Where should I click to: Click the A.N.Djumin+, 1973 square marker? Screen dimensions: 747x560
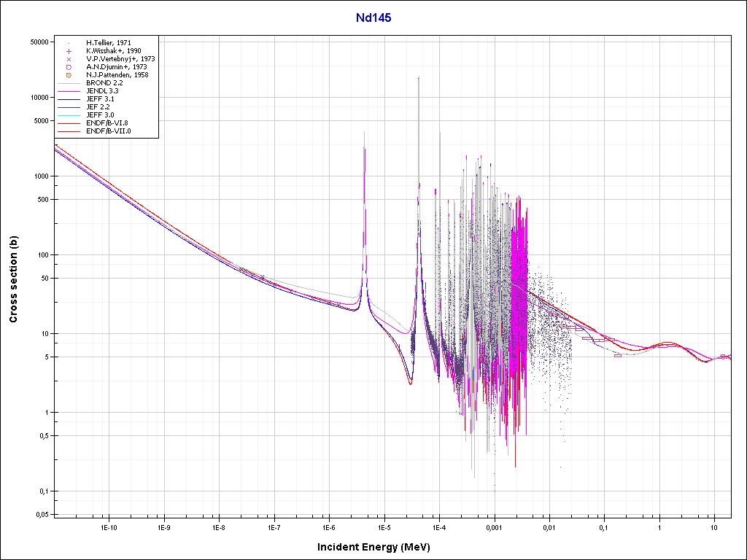(x=68, y=67)
